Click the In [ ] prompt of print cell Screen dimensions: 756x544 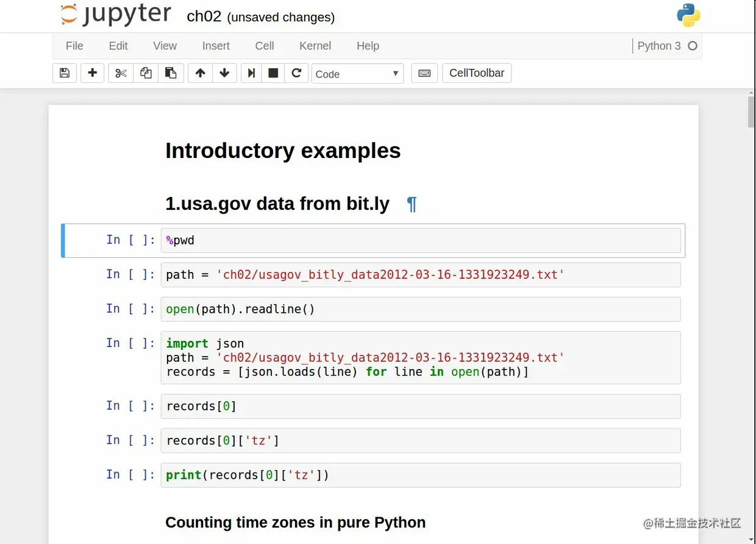tap(131, 474)
